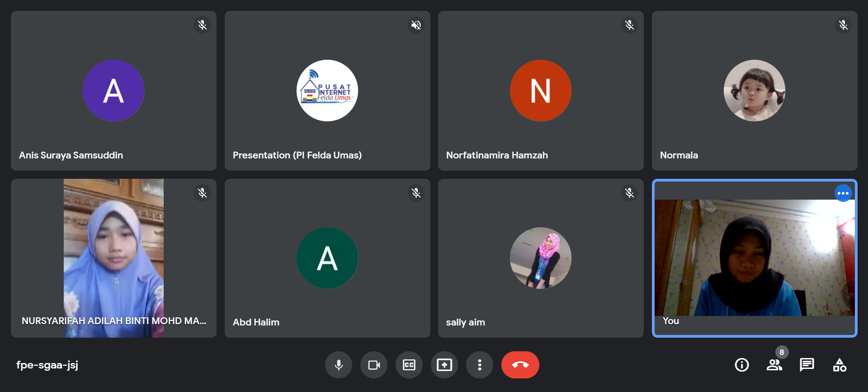
Task: Turn off the camera in the call bar
Action: click(x=373, y=365)
